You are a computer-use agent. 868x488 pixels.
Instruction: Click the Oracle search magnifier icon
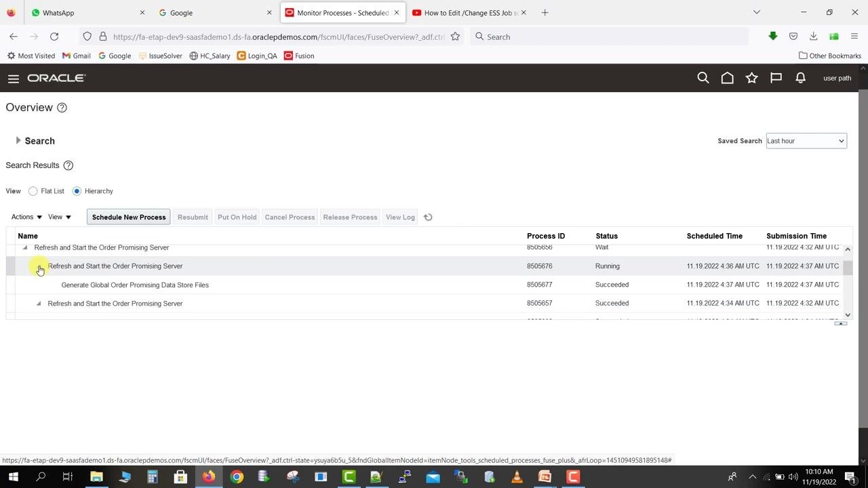tap(703, 78)
